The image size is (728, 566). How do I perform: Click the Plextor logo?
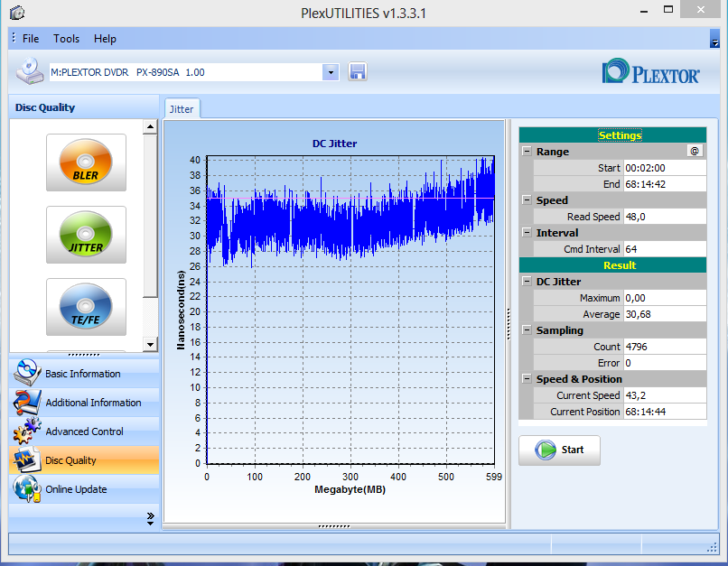pyautogui.click(x=651, y=72)
